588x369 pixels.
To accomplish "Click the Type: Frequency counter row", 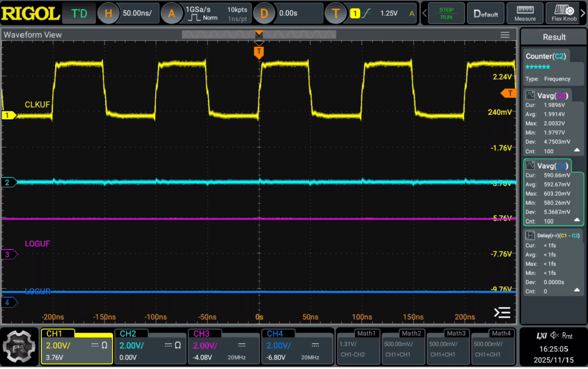I will pos(548,79).
